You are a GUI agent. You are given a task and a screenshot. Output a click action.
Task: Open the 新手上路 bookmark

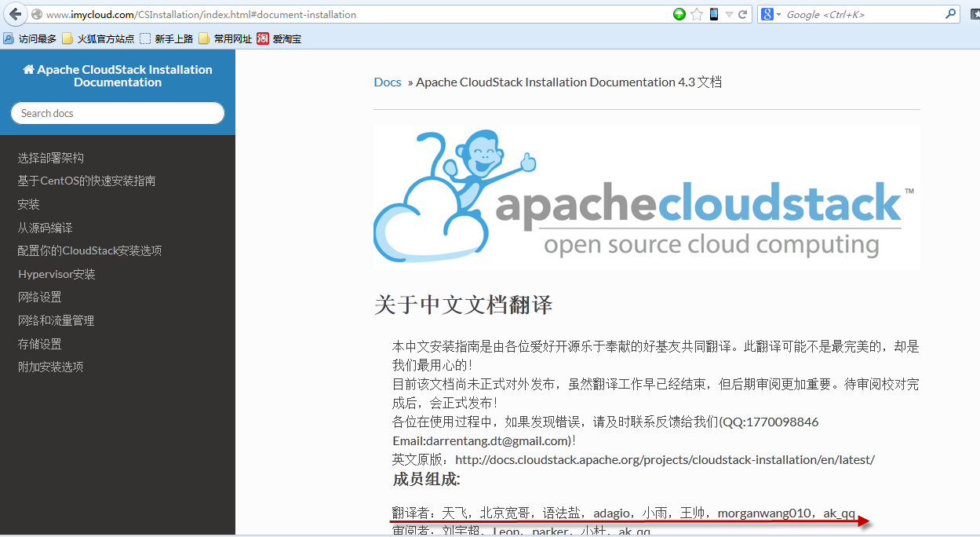166,38
